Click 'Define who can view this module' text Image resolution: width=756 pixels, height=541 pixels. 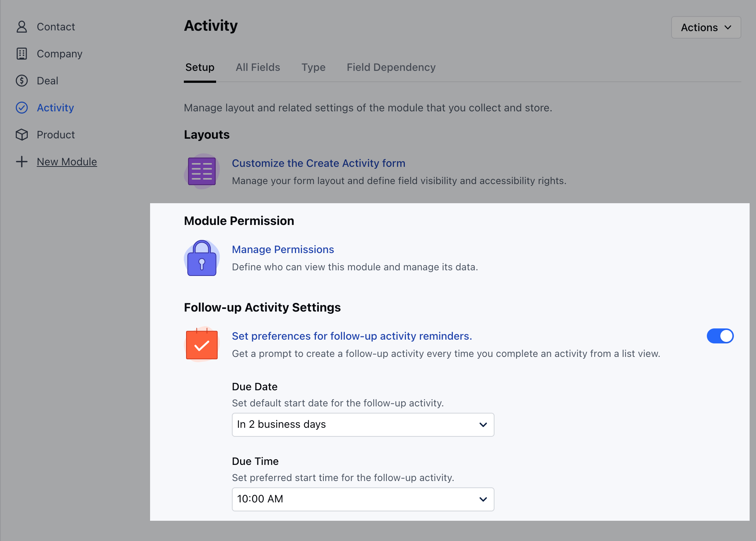pyautogui.click(x=355, y=267)
